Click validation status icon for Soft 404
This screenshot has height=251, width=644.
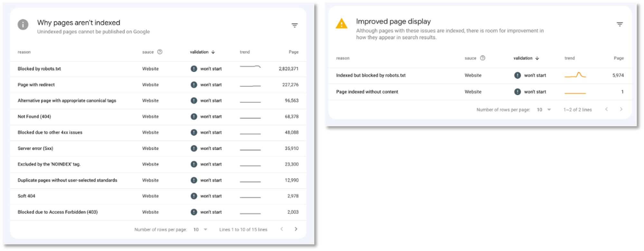[194, 196]
